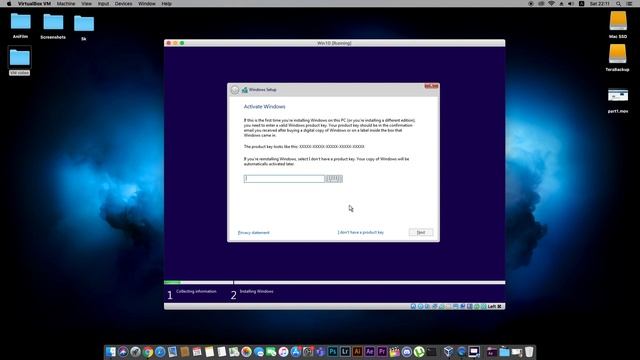Viewport: 640px width, 360px height.
Task: Open the VirtualBox VM application menu
Action: pyautogui.click(x=34, y=4)
